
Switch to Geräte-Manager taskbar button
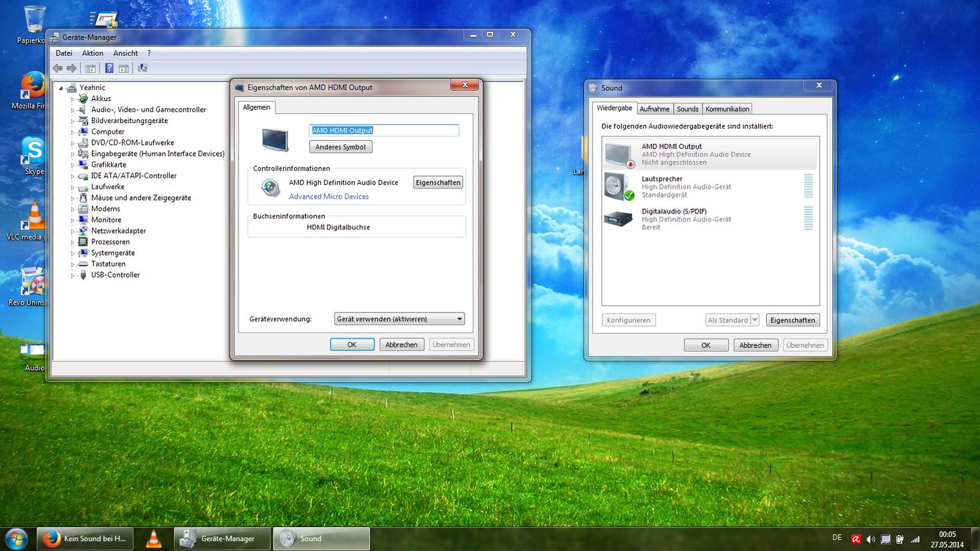click(222, 539)
